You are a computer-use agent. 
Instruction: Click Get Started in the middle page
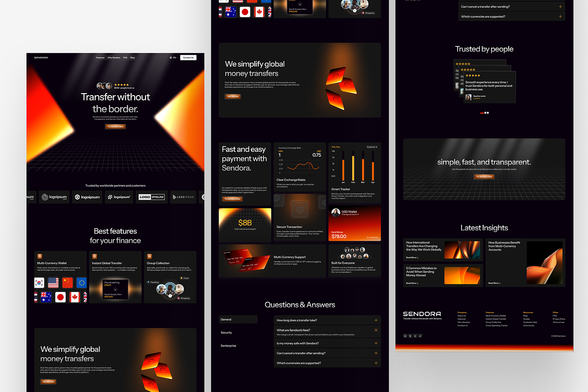click(x=233, y=97)
